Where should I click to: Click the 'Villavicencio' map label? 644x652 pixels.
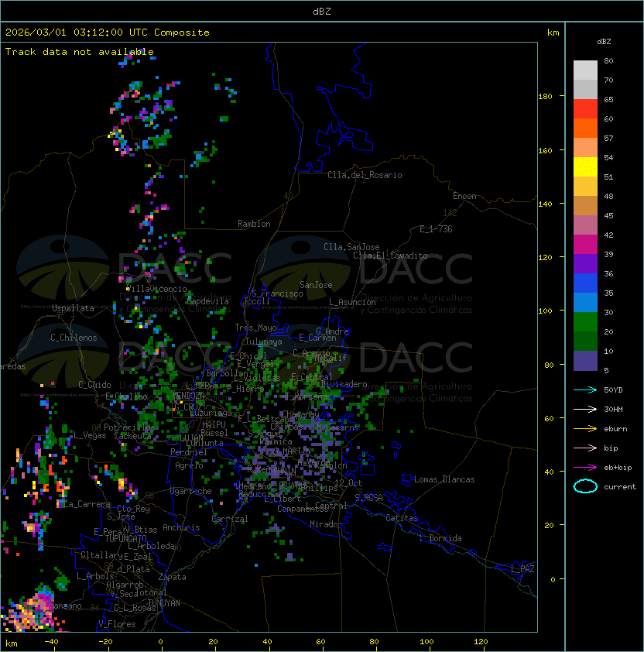pyautogui.click(x=156, y=289)
